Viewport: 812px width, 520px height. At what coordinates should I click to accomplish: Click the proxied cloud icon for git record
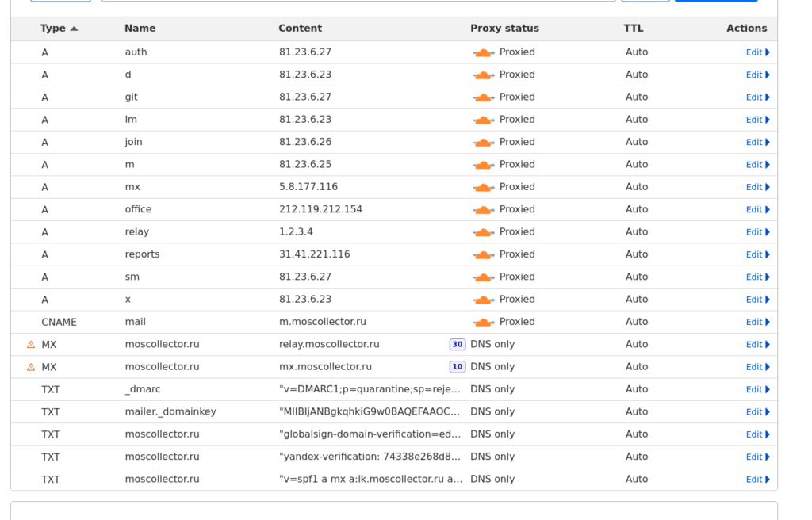[x=483, y=97]
